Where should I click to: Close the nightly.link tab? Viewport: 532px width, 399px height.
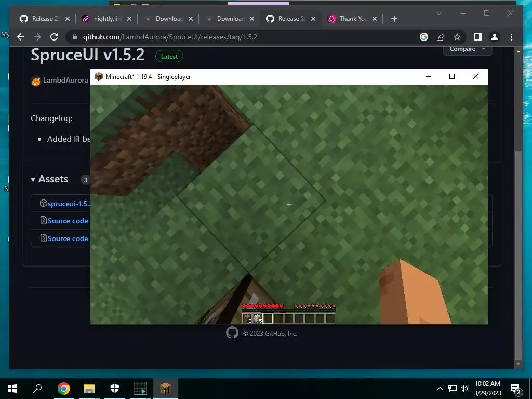point(129,19)
